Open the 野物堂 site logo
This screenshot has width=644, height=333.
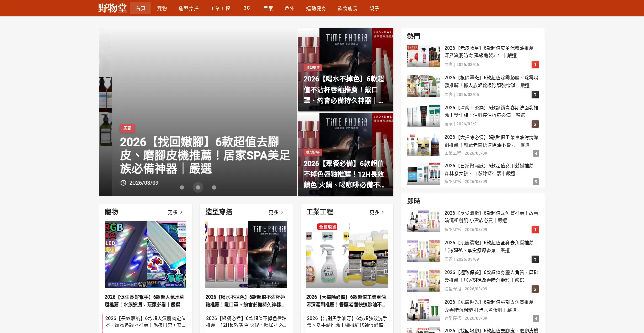pos(112,8)
